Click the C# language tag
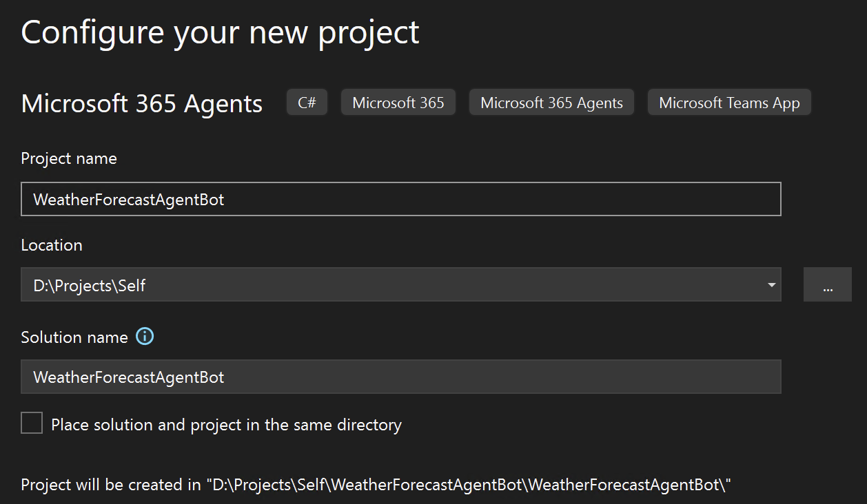The image size is (867, 504). coord(307,101)
